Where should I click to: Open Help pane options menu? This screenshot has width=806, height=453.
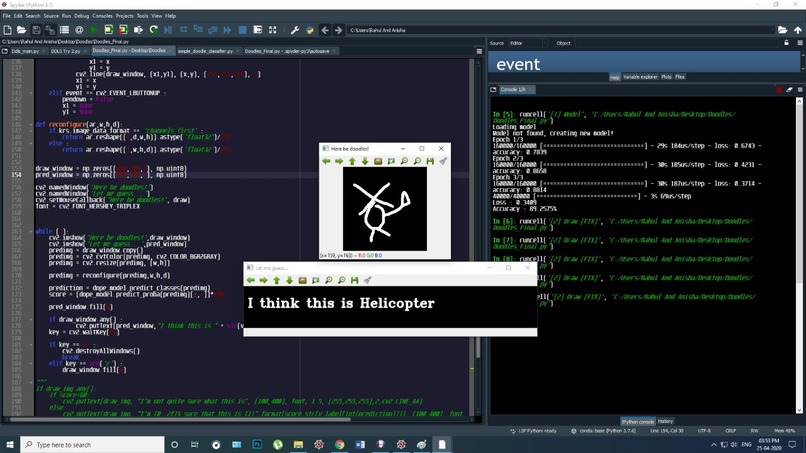800,43
